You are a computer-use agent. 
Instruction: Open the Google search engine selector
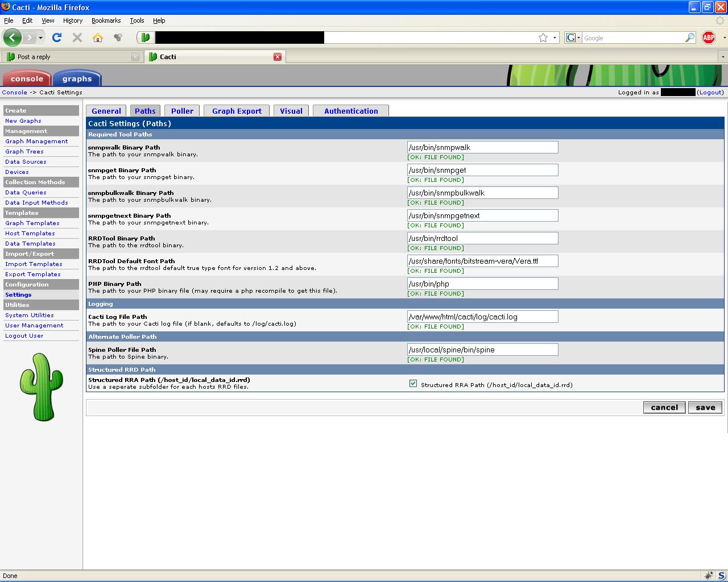[x=573, y=38]
